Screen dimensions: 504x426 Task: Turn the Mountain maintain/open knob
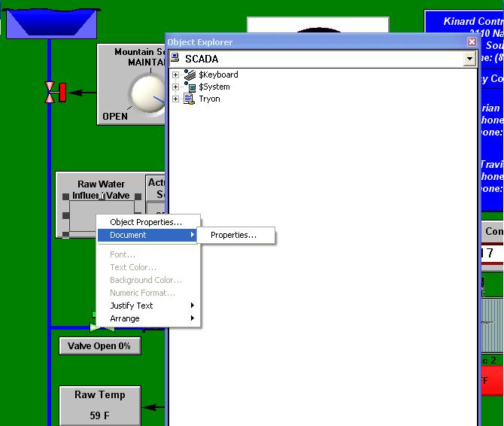[148, 93]
